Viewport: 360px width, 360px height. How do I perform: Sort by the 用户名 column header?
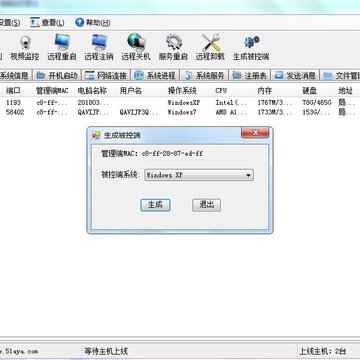coord(131,90)
